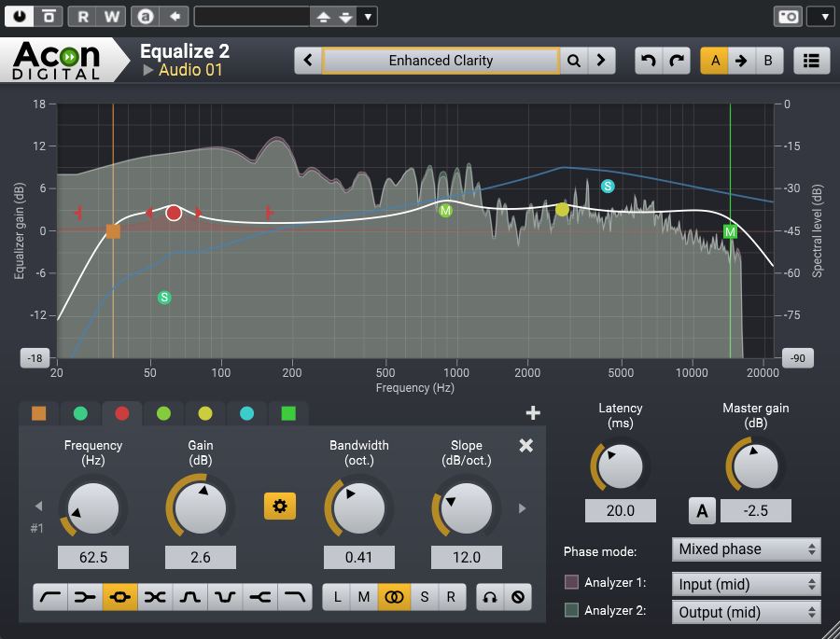The height and width of the screenshot is (639, 840).
Task: Click the Bandwidth knob
Action: coord(359,508)
